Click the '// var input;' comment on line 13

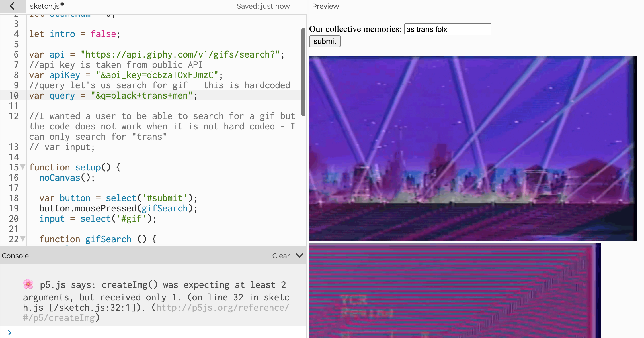coord(62,147)
